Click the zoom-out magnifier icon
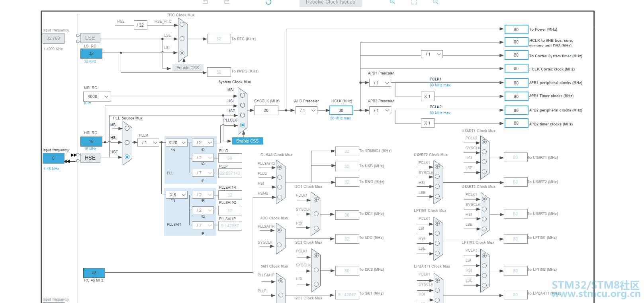 tap(436, 2)
